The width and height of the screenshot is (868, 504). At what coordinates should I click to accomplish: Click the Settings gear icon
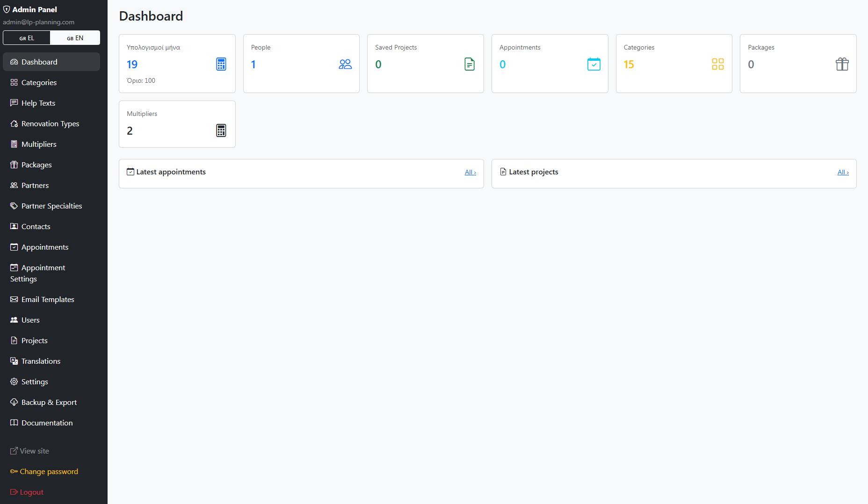[x=14, y=382]
